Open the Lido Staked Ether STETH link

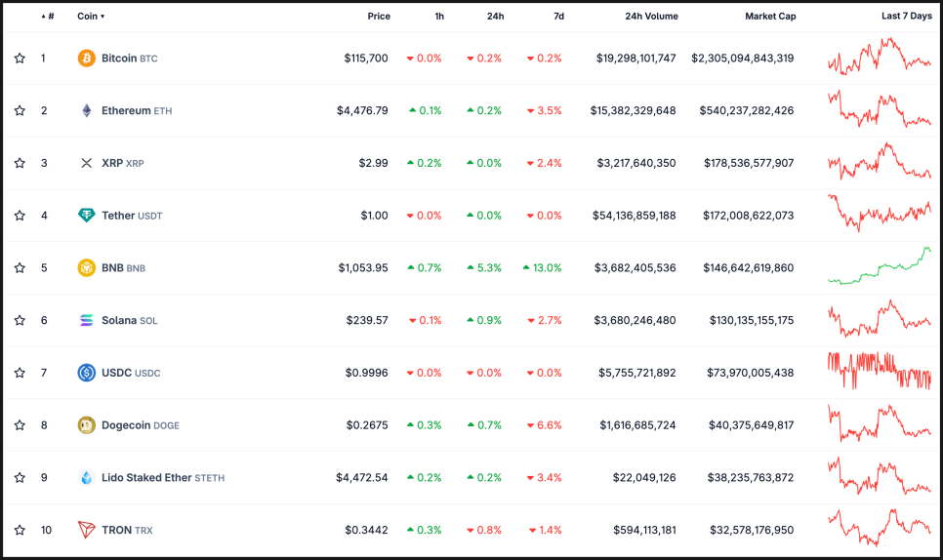(163, 478)
